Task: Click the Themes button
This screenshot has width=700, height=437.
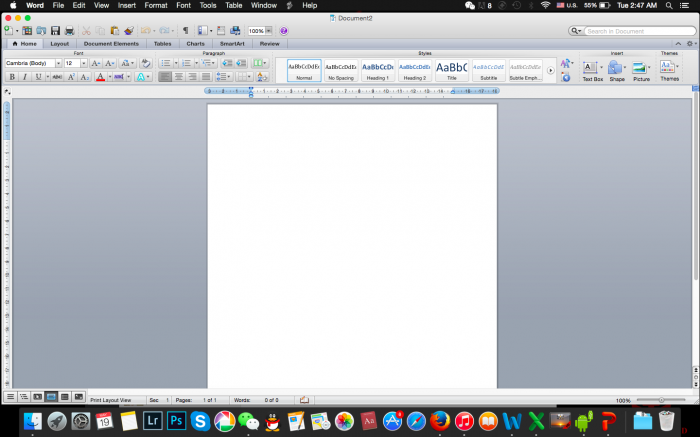Action: (669, 71)
